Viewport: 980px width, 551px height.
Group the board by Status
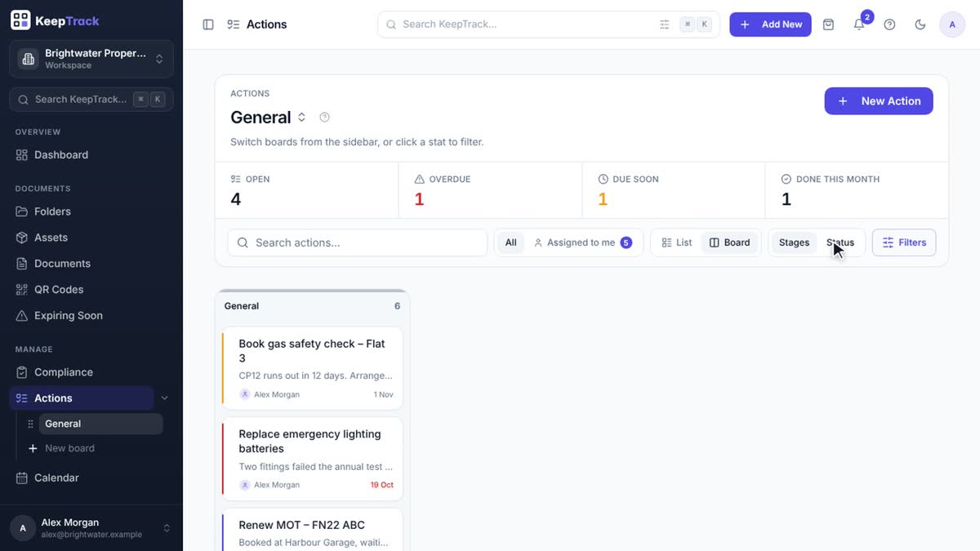click(x=840, y=242)
